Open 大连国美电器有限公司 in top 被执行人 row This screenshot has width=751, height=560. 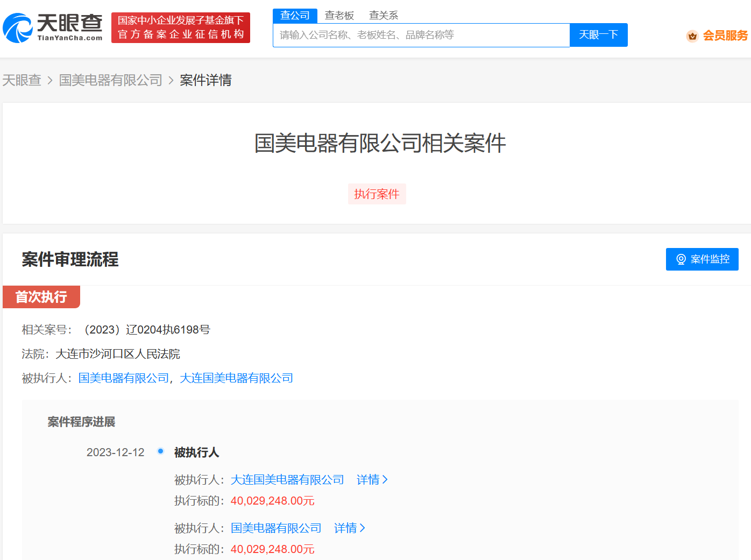[x=236, y=378]
